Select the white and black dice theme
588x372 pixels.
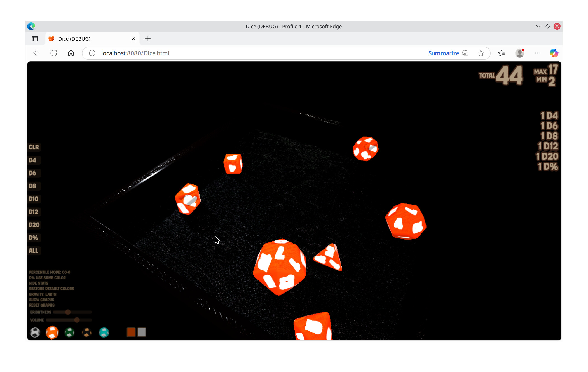tap(35, 333)
